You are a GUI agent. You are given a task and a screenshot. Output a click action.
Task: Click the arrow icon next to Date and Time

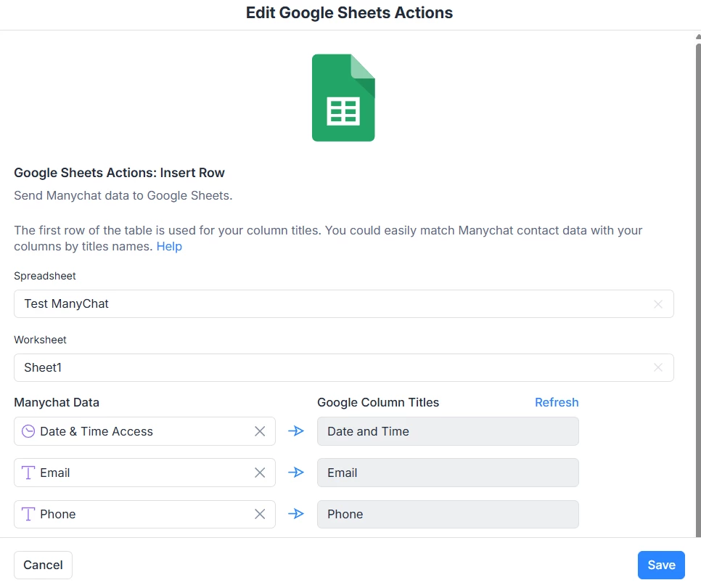click(x=296, y=431)
